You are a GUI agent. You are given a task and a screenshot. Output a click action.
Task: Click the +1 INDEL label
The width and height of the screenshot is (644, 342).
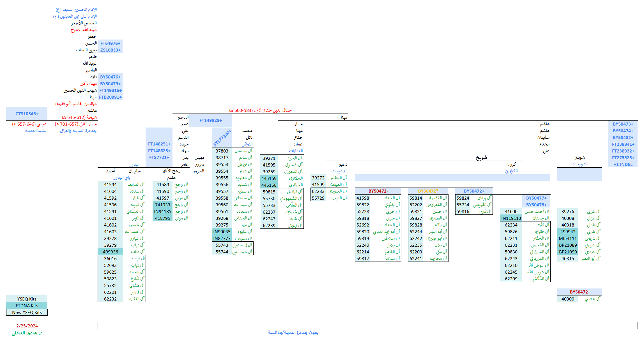[x=623, y=165]
